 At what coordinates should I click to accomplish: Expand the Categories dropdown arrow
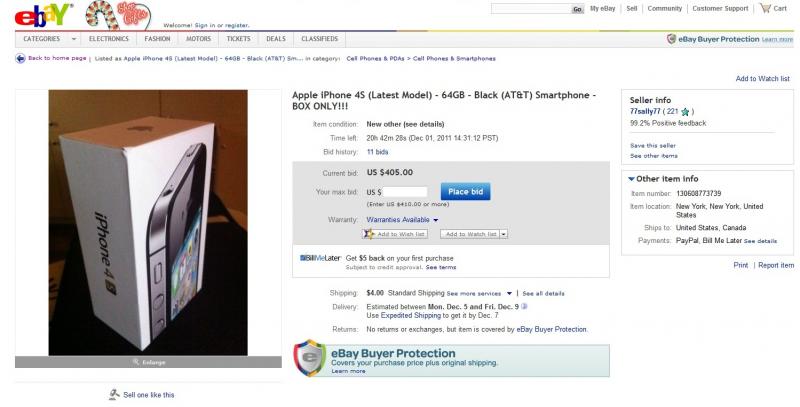(x=73, y=39)
